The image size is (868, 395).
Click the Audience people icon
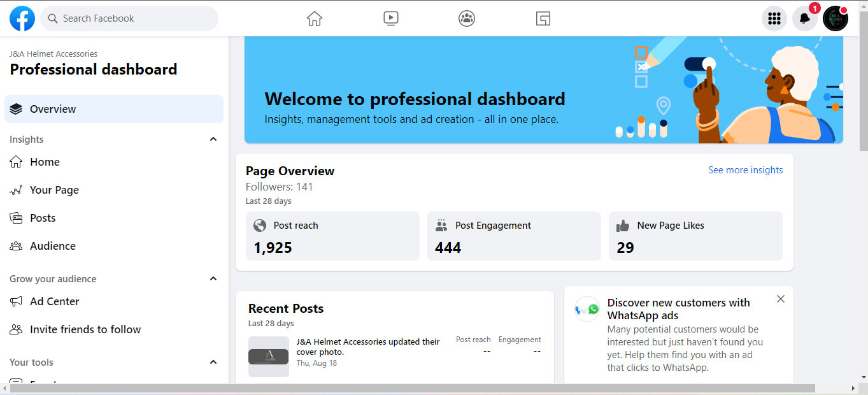tap(16, 246)
